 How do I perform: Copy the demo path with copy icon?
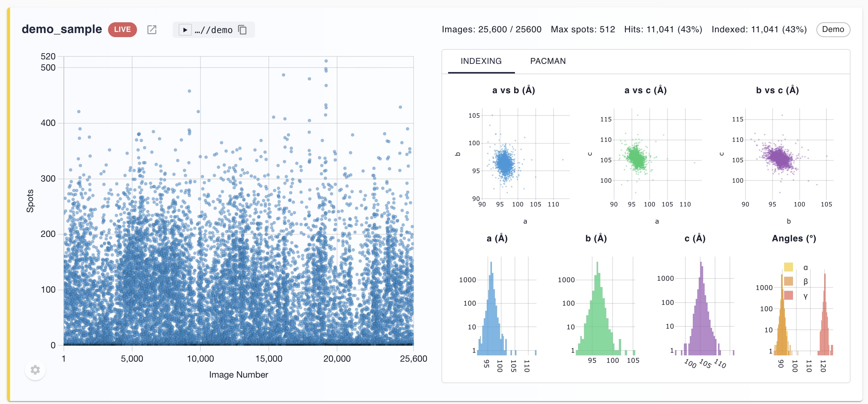(242, 30)
